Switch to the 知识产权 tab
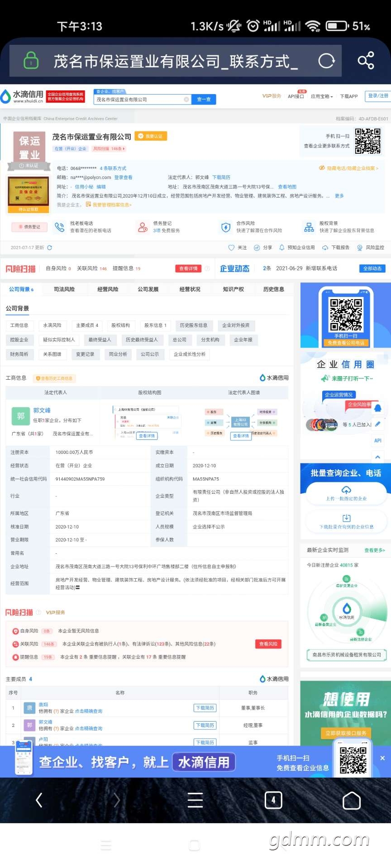Viewport: 391px width, 868px height. point(233,289)
